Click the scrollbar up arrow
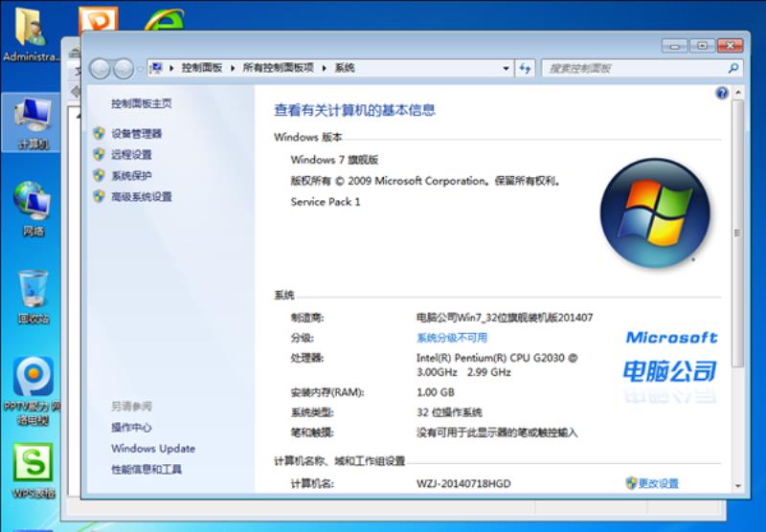The image size is (766, 532). coord(737,92)
